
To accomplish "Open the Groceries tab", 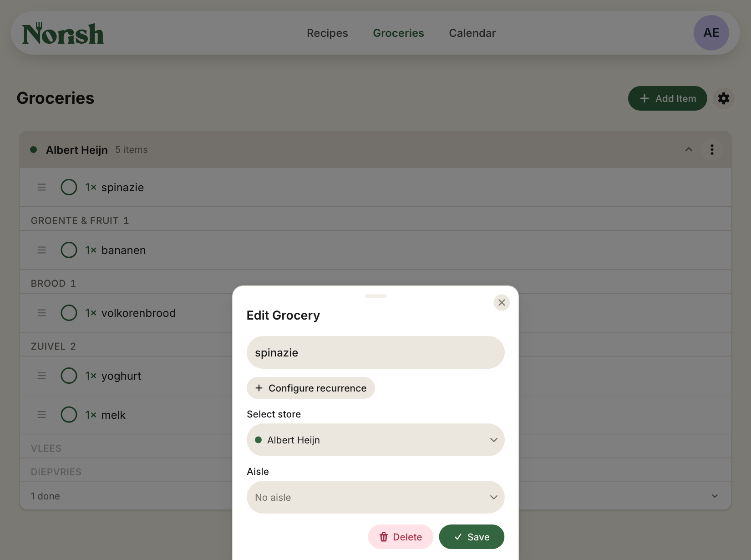I will [x=398, y=33].
